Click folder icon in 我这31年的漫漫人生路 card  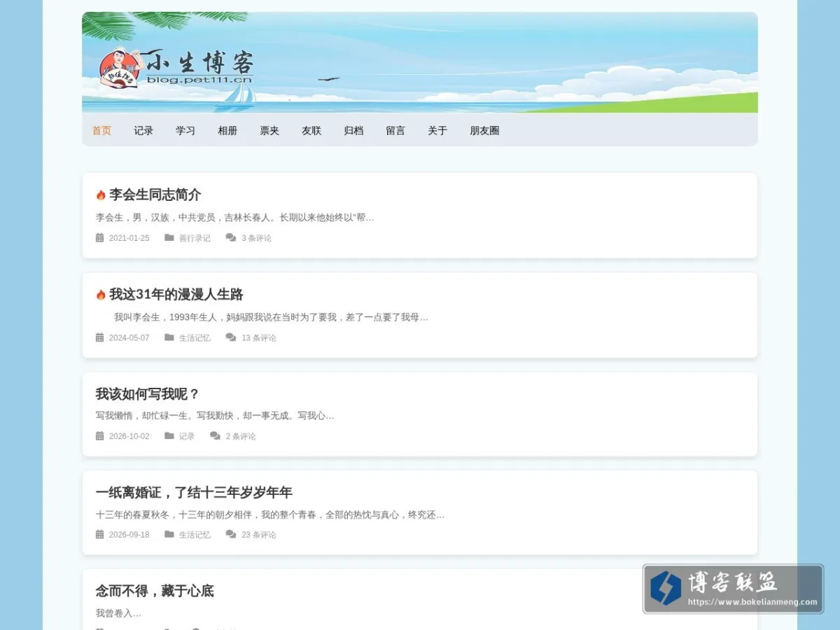pos(169,337)
